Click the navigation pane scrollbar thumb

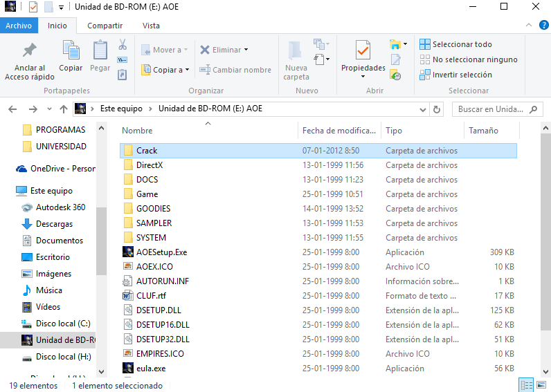[101, 241]
